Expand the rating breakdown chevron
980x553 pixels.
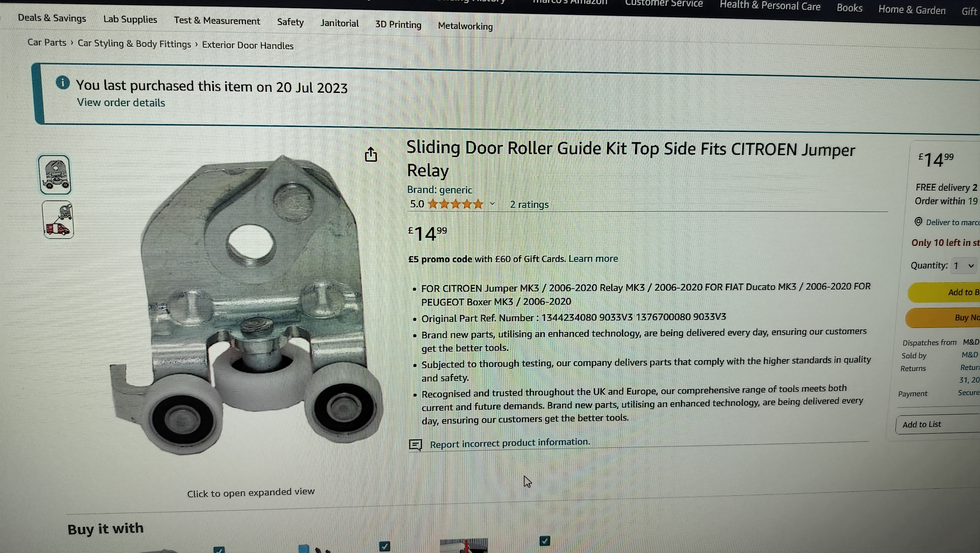point(492,204)
